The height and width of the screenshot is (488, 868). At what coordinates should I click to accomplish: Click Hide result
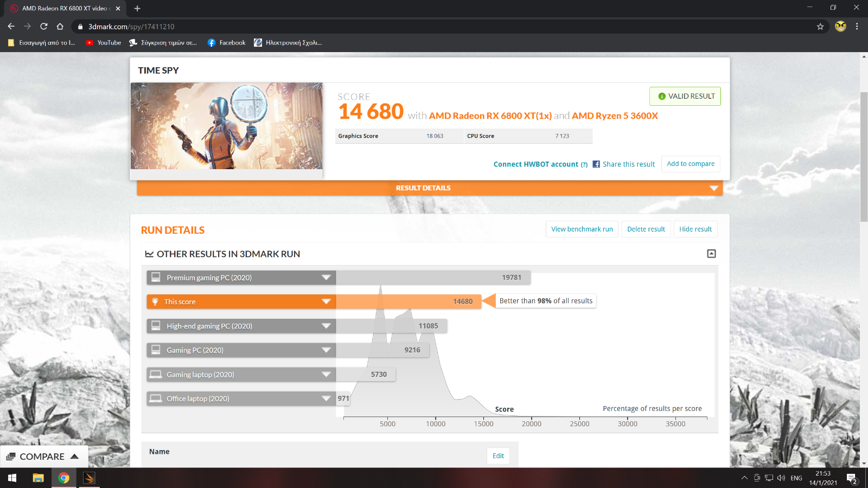[x=695, y=229]
